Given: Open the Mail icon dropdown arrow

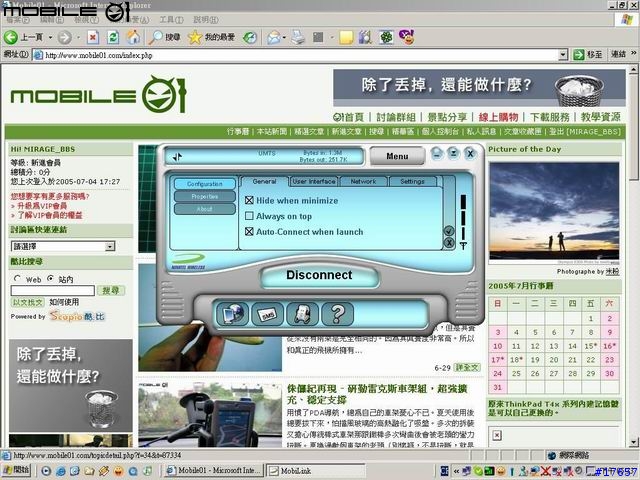Looking at the screenshot, I should point(284,38).
